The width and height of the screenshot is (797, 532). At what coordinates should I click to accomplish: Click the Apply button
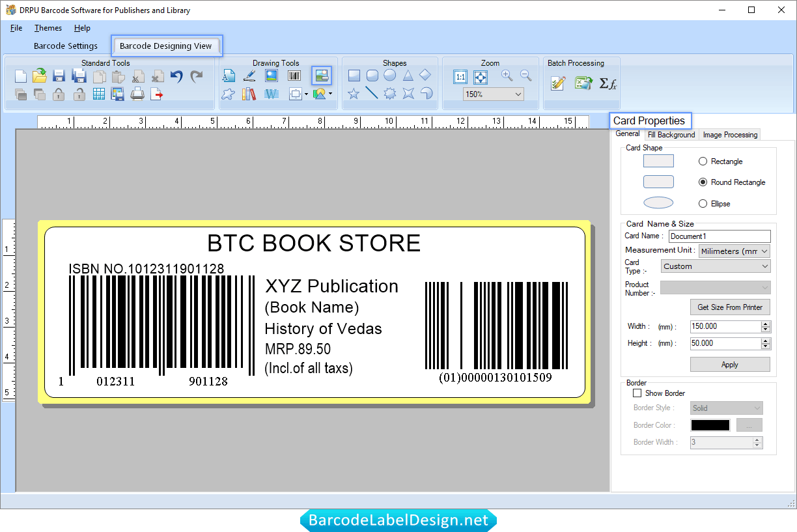(730, 365)
